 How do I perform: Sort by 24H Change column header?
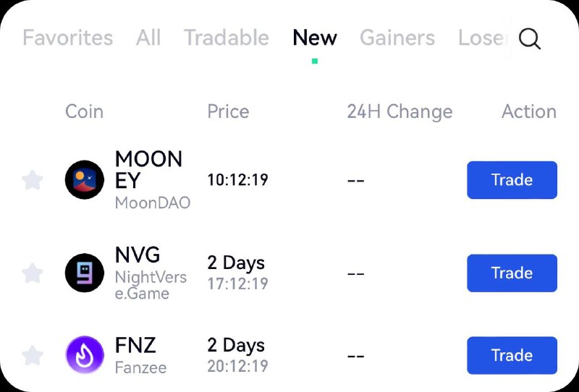click(400, 111)
